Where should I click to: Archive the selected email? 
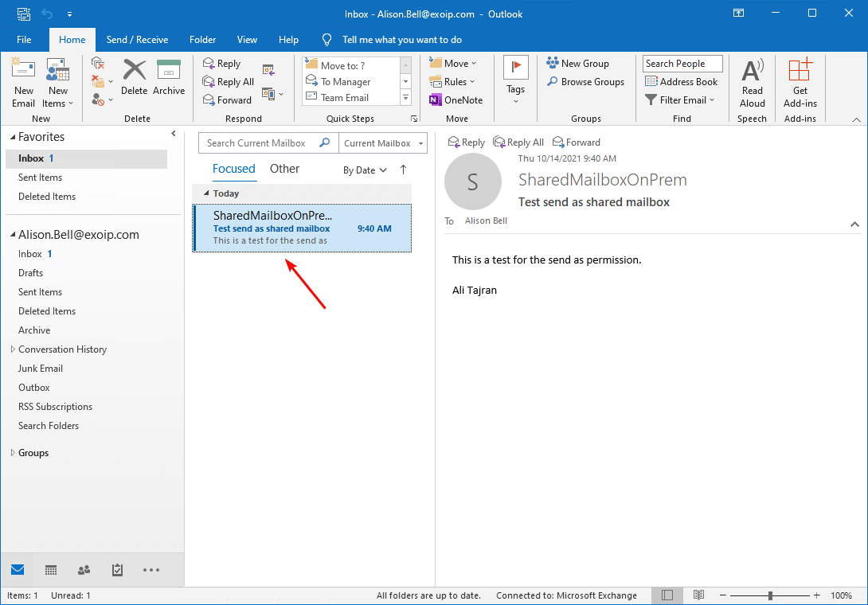(x=169, y=77)
